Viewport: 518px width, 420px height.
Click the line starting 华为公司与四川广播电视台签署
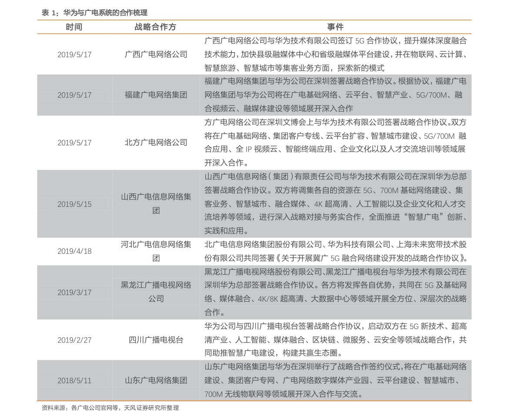point(335,326)
